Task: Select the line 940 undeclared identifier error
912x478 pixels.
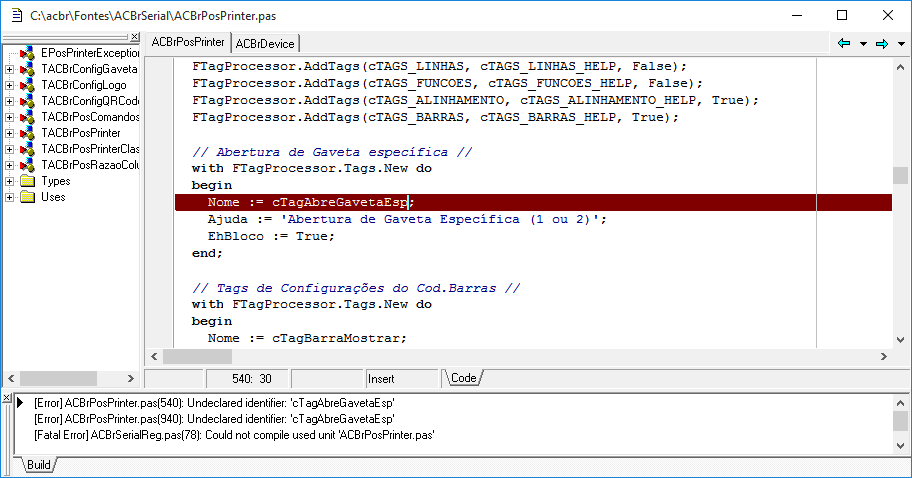Action: tap(215, 419)
